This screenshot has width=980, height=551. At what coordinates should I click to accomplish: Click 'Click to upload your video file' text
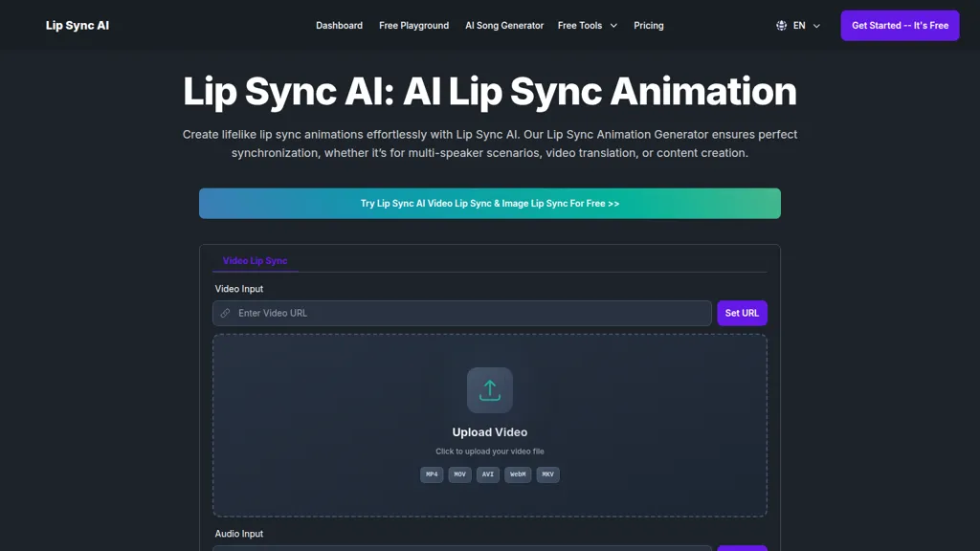coord(489,452)
